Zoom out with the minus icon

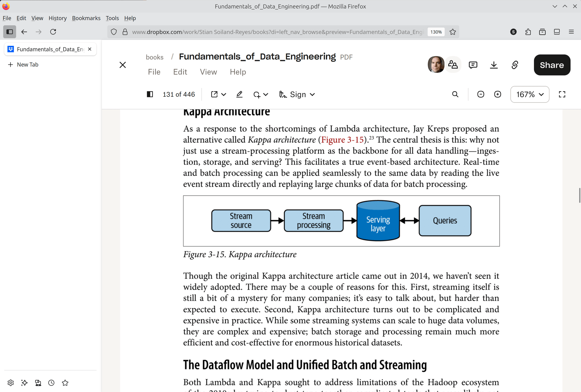coord(481,94)
